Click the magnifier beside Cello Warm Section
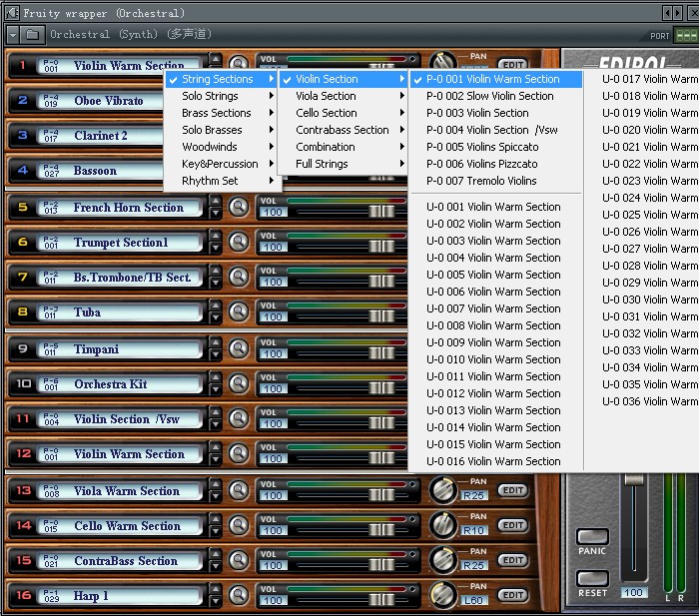Viewport: 699px width, 616px height. (x=239, y=526)
